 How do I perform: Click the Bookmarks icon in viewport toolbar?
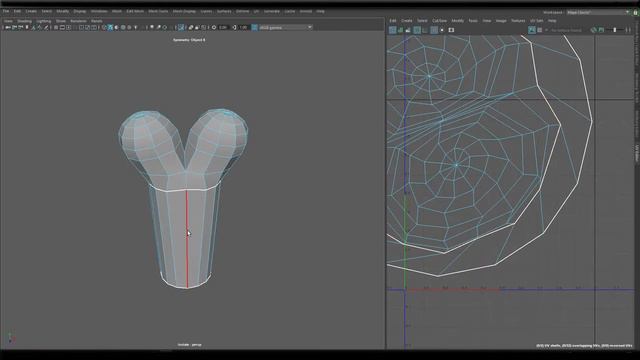click(27, 27)
